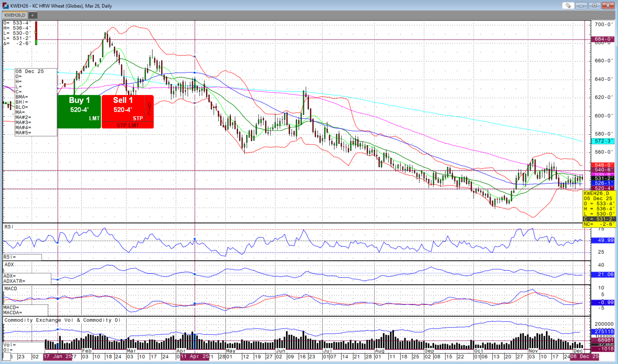The image size is (618, 364).
Task: Click the ADX study label
Action: pyautogui.click(x=9, y=265)
